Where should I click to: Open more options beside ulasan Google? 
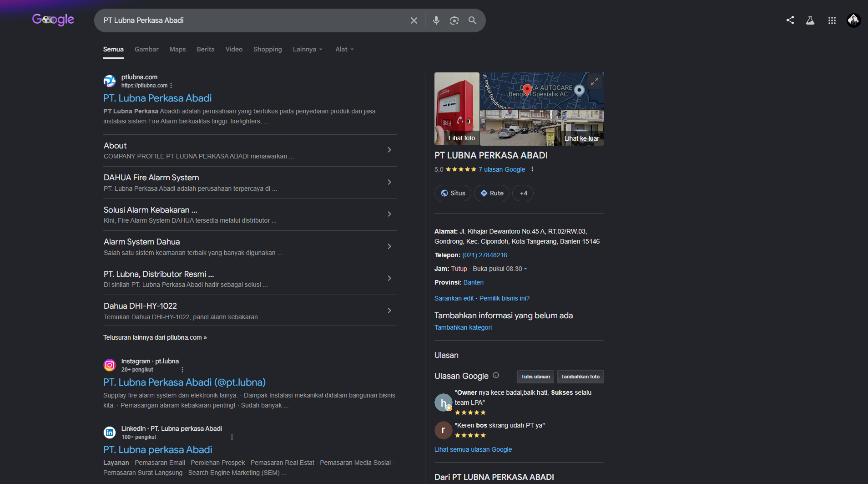click(532, 169)
